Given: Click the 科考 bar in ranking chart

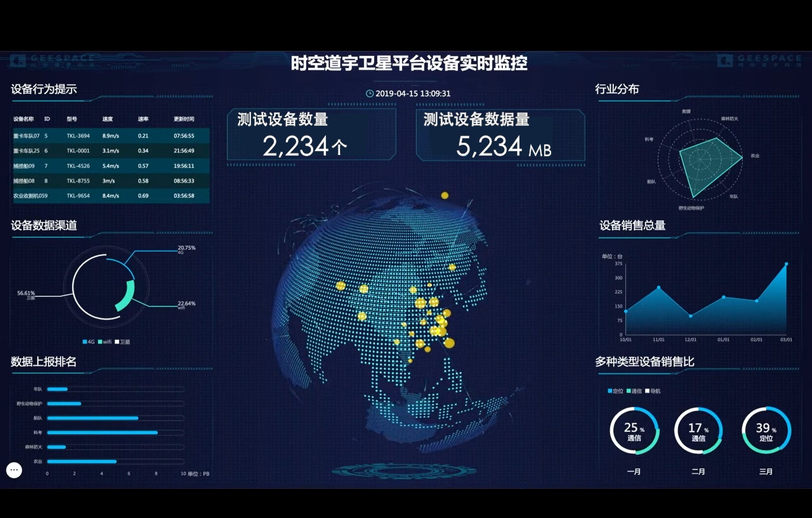Looking at the screenshot, I should (x=102, y=432).
